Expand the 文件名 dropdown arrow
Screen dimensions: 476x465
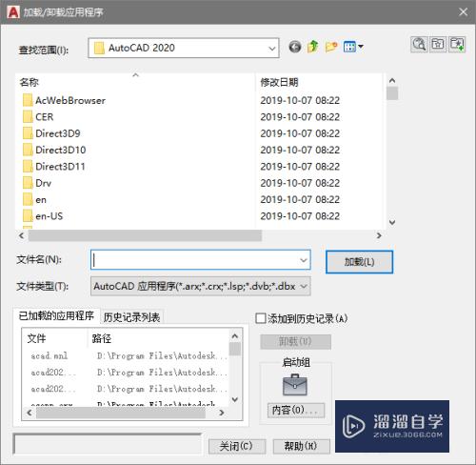(x=304, y=260)
